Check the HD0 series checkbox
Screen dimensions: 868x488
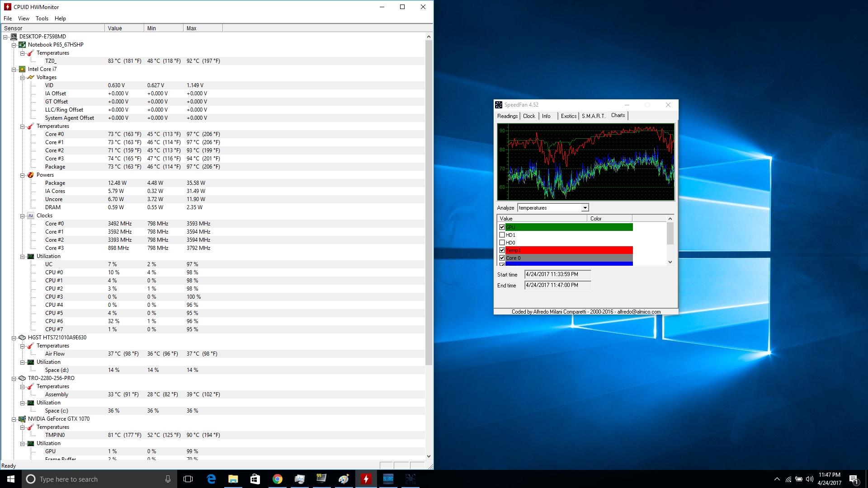pos(502,243)
